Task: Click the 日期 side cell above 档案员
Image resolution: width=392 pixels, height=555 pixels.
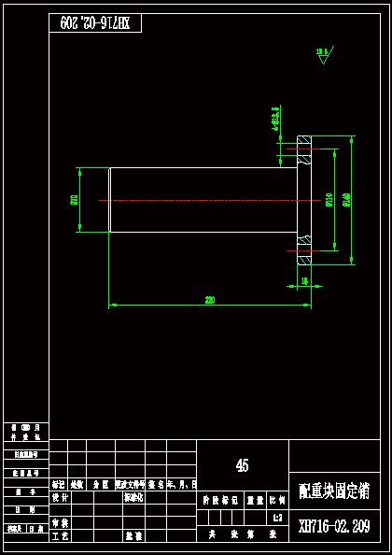Action: click(26, 510)
